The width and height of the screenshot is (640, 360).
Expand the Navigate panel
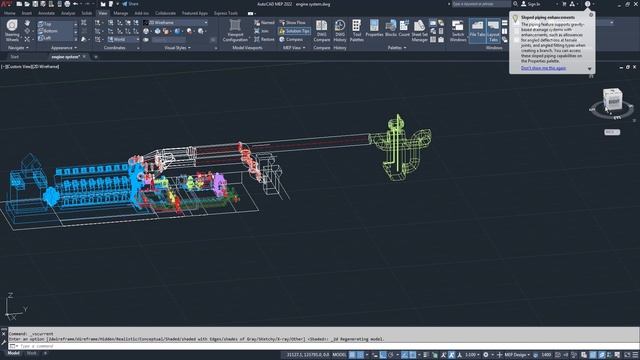point(18,48)
